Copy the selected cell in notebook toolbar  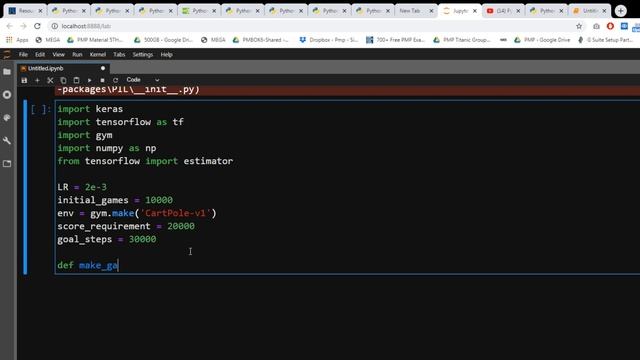pos(63,80)
